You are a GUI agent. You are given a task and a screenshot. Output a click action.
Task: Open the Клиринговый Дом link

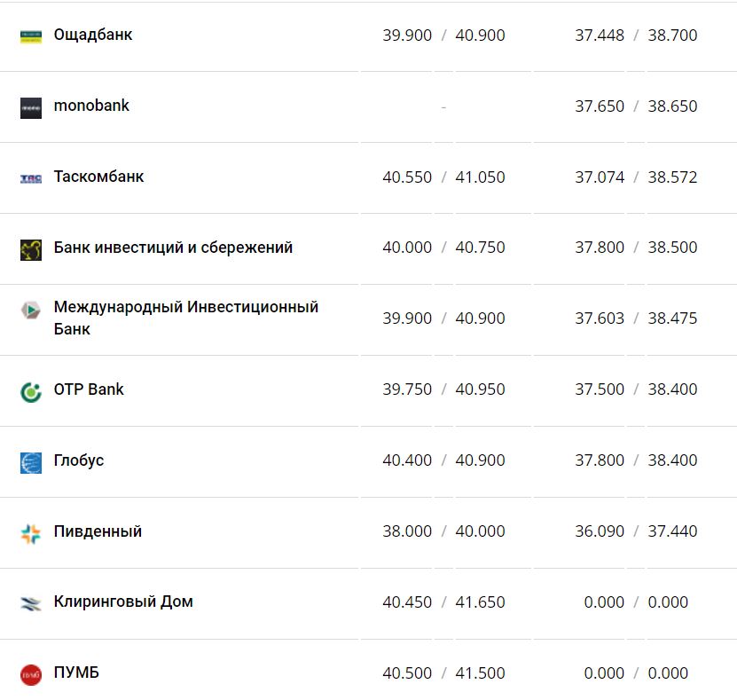click(x=123, y=602)
